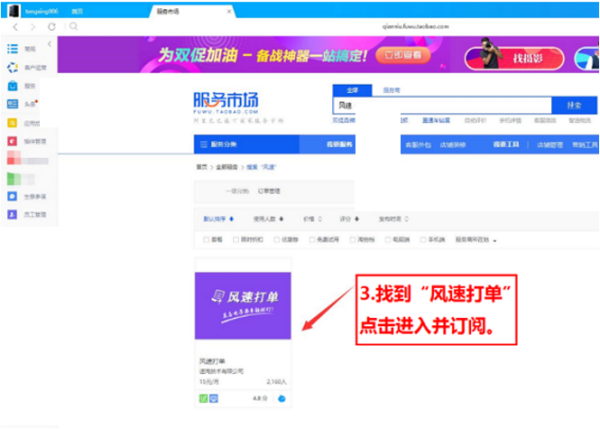Screen dimensions: 600x429
Task: Open the 服务分类 hamburger menu
Action: coord(204,144)
